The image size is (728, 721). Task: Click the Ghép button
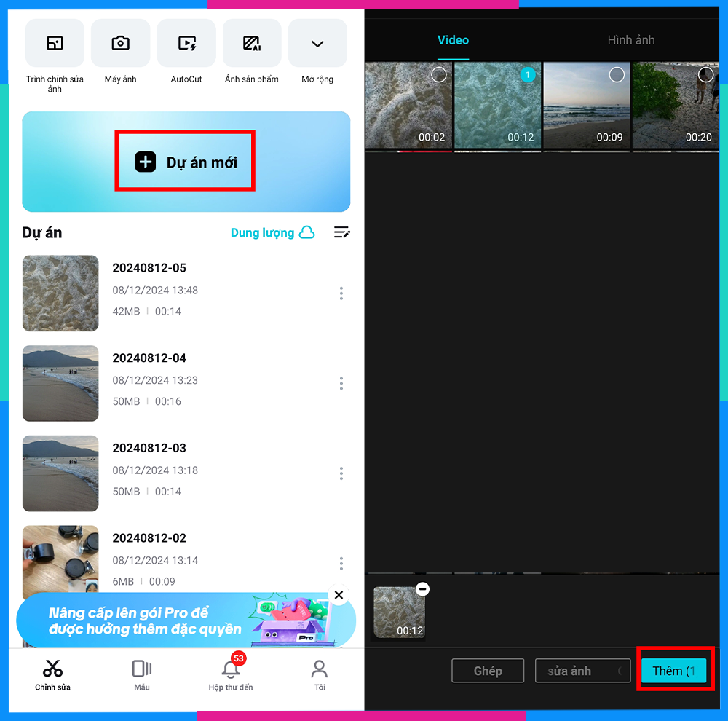[488, 671]
